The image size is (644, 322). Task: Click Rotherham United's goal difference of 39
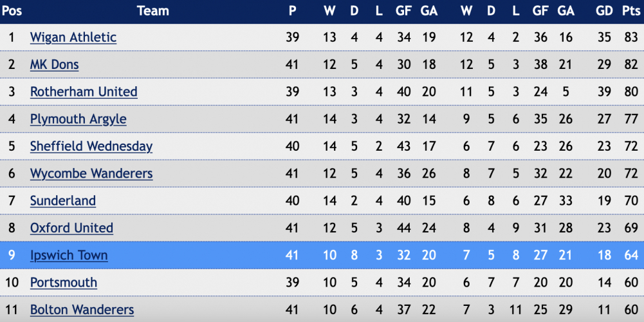click(605, 91)
